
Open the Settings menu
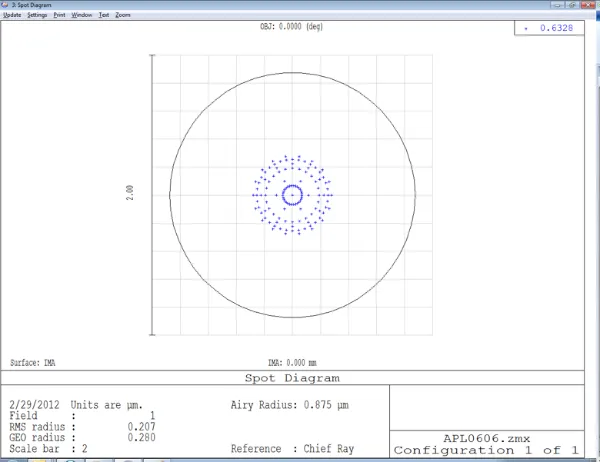click(x=37, y=16)
